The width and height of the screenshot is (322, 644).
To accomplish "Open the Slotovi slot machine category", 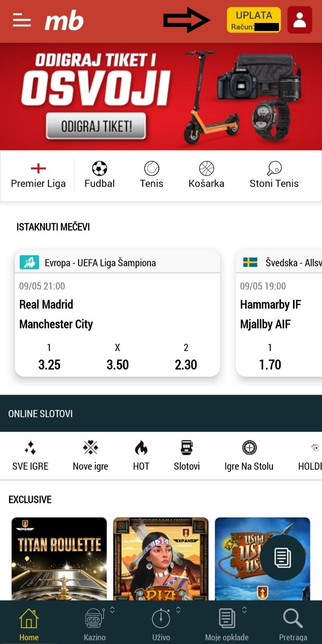I will [187, 456].
